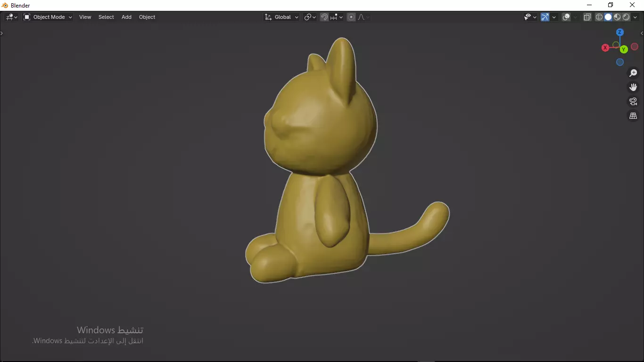Click the Z axis on navigation gizmo

[620, 33]
